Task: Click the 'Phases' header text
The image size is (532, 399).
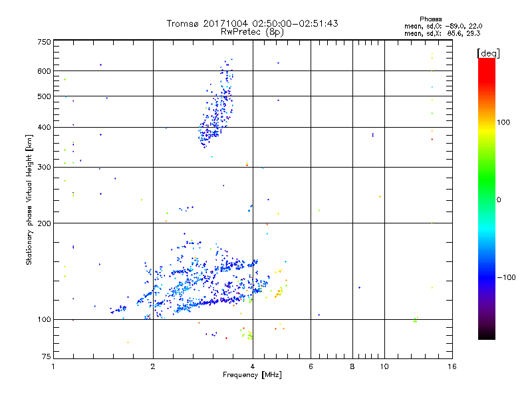Action: (x=430, y=19)
